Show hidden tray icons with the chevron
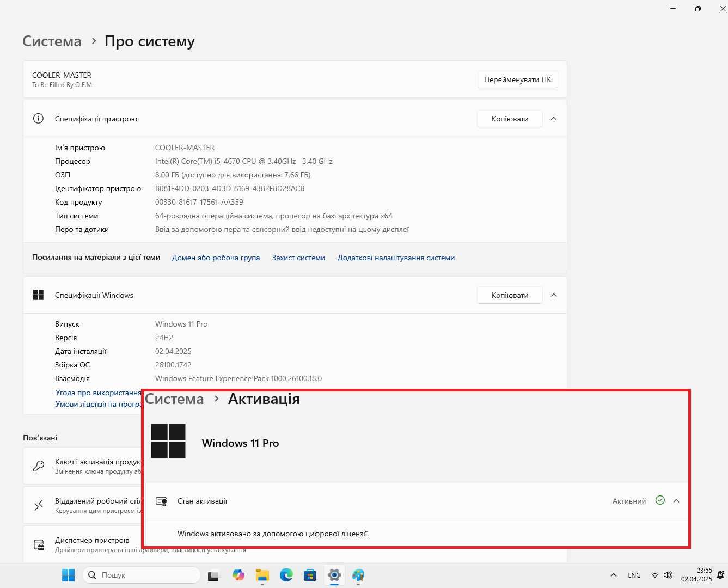 614,575
